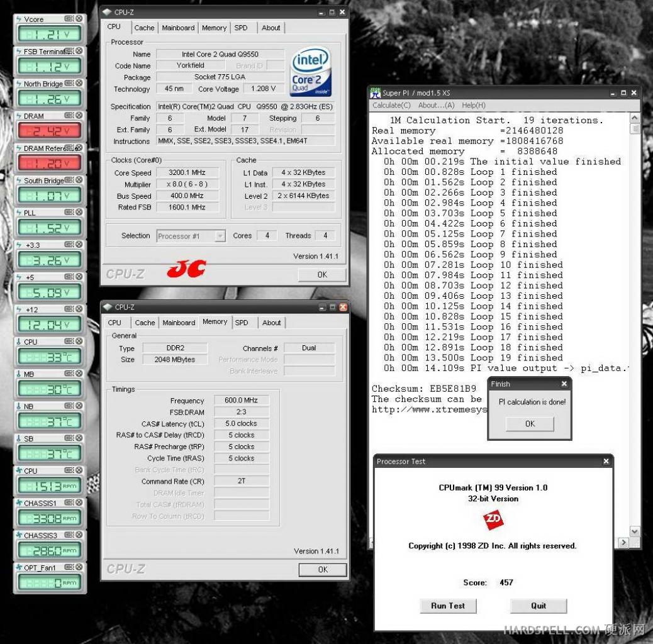
Task: Open settings icon on NB temperature widget
Action: 69,406
